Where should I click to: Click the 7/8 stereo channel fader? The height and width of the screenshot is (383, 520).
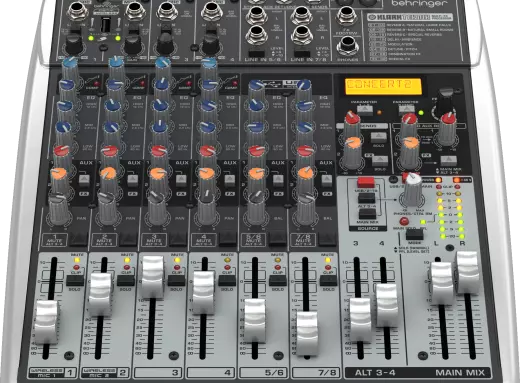[x=307, y=333]
